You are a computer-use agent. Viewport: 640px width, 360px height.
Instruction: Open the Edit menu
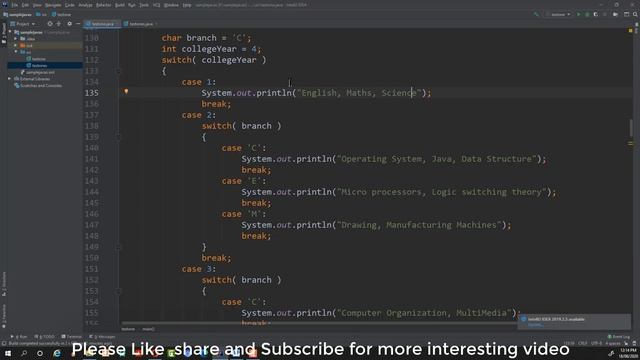[x=25, y=5]
